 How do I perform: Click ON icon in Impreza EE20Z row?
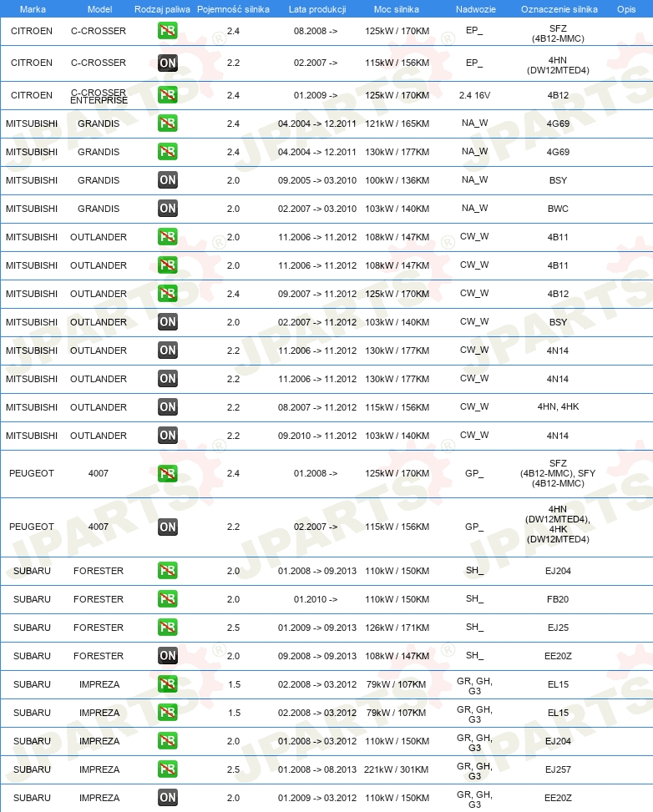(167, 798)
